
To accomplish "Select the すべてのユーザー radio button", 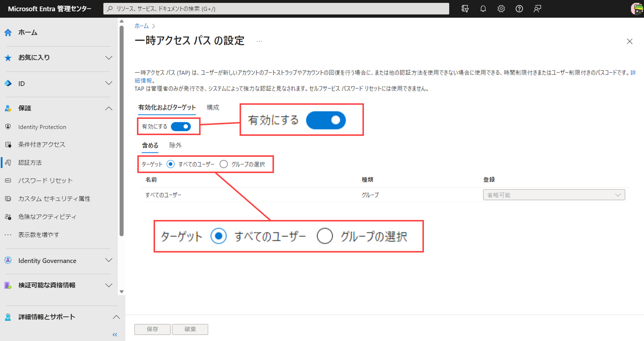I will coord(171,164).
